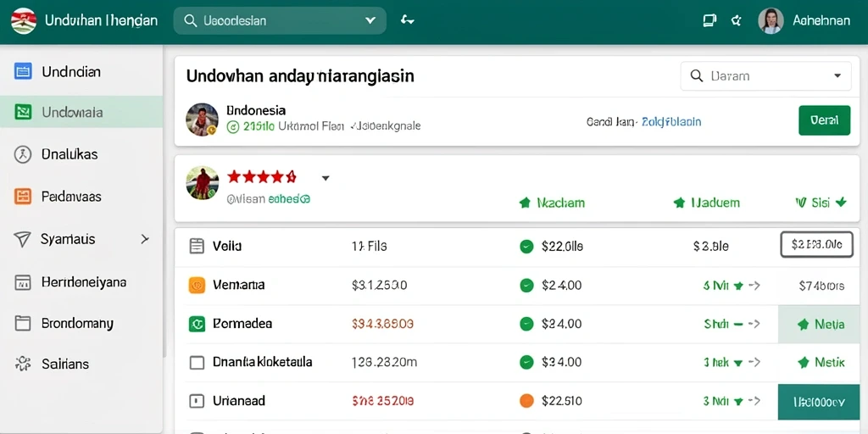The image size is (868, 434).
Task: Open the dropdown in the Dnanlia row's 3 hek cell
Action: click(737, 363)
